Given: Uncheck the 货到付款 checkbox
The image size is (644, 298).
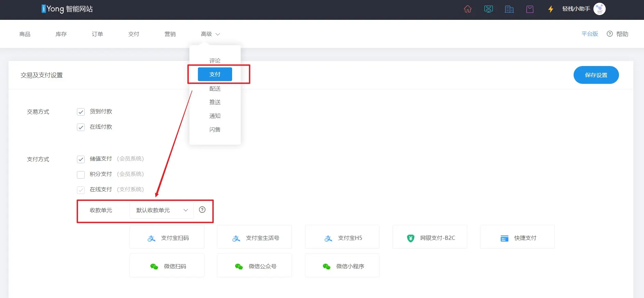Looking at the screenshot, I should point(81,112).
